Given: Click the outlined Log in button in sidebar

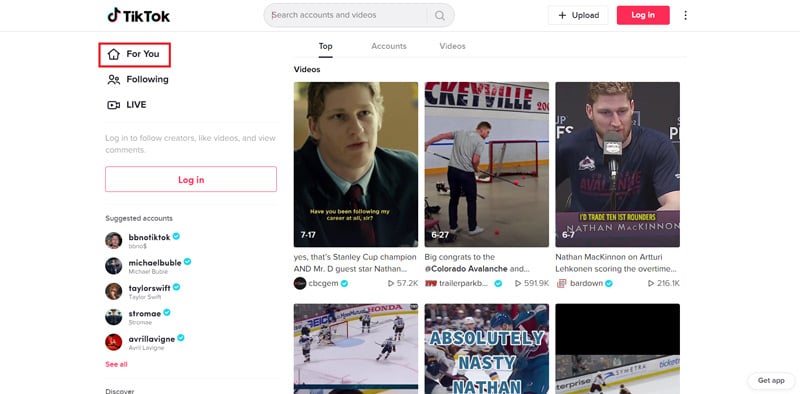Looking at the screenshot, I should click(x=191, y=179).
